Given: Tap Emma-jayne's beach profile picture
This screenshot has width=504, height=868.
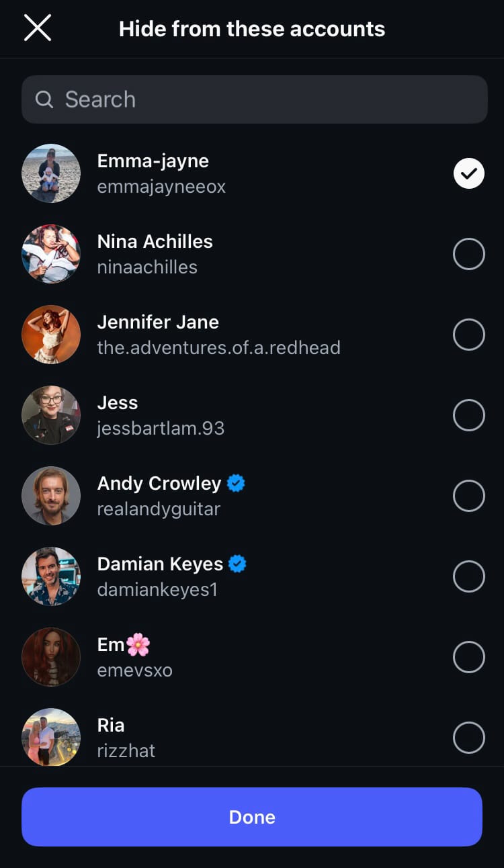Looking at the screenshot, I should click(51, 173).
